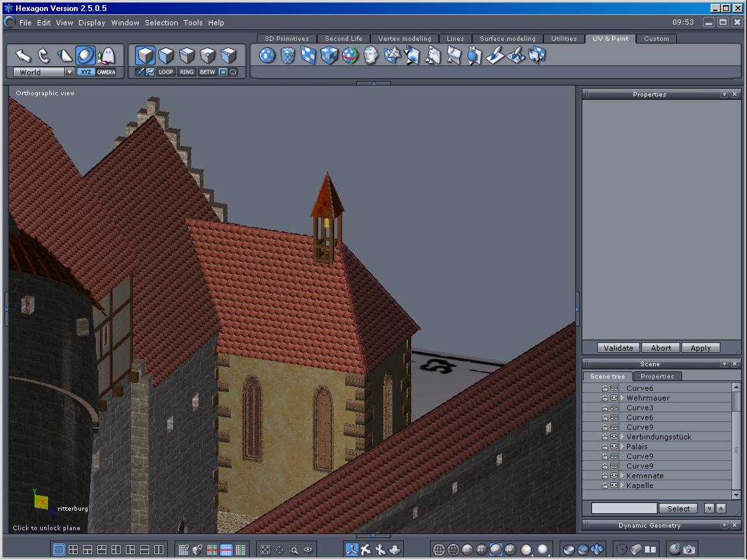Open the head UV unfold tool
The width and height of the screenshot is (747, 560).
pyautogui.click(x=371, y=56)
